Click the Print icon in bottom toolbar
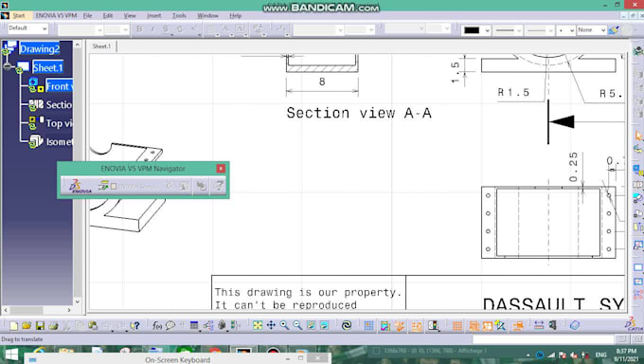This screenshot has width=644, height=364. pos(53,326)
